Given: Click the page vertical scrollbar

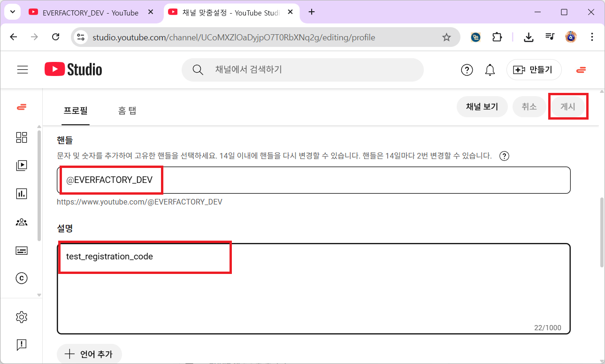Looking at the screenshot, I should [602, 232].
